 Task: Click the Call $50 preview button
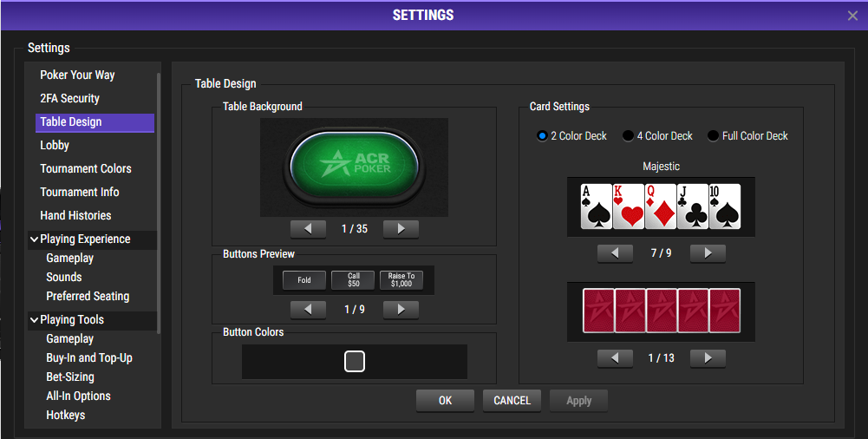click(353, 280)
